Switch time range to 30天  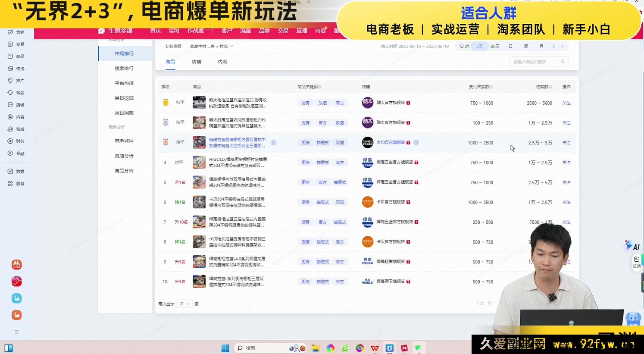pyautogui.click(x=495, y=46)
